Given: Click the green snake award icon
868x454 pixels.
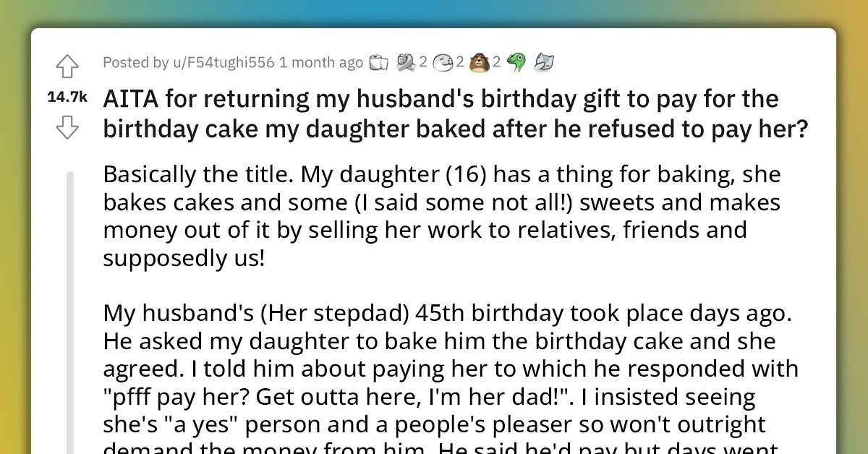Looking at the screenshot, I should 516,62.
